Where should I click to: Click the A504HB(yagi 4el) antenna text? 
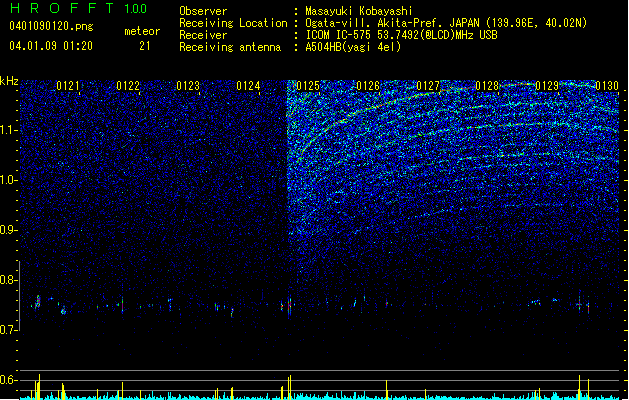tap(353, 47)
